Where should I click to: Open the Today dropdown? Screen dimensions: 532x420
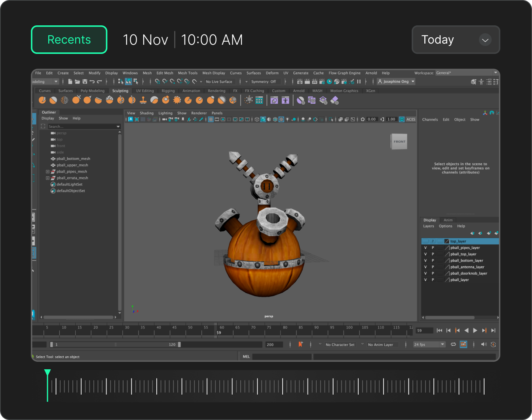coord(456,40)
